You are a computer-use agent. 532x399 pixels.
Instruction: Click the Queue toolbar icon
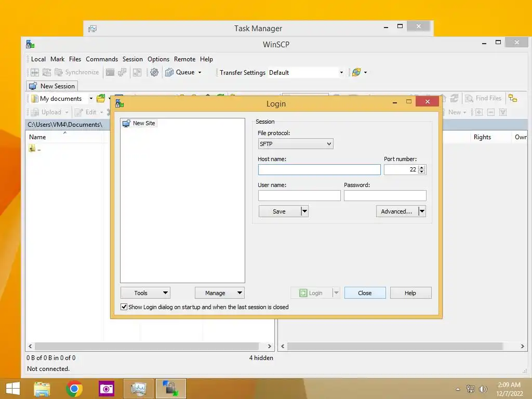[180, 72]
